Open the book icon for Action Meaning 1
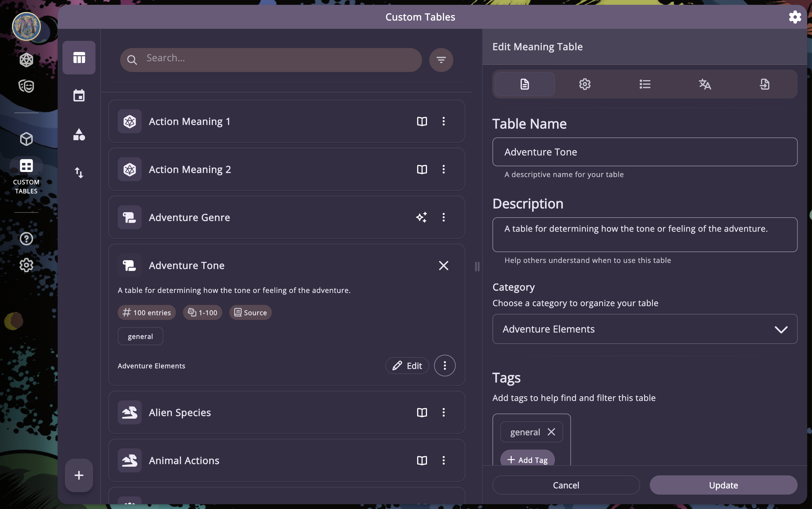The height and width of the screenshot is (509, 812). 422,121
